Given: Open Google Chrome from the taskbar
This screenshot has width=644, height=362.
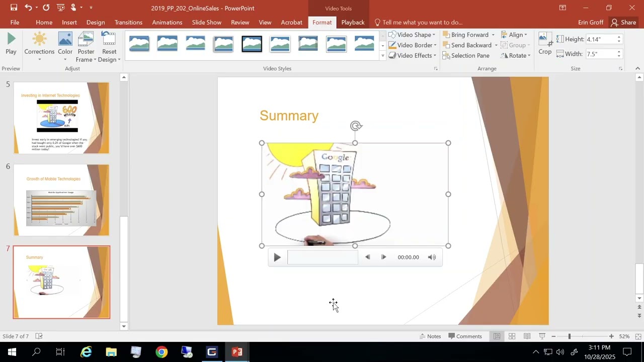Looking at the screenshot, I should [x=162, y=352].
